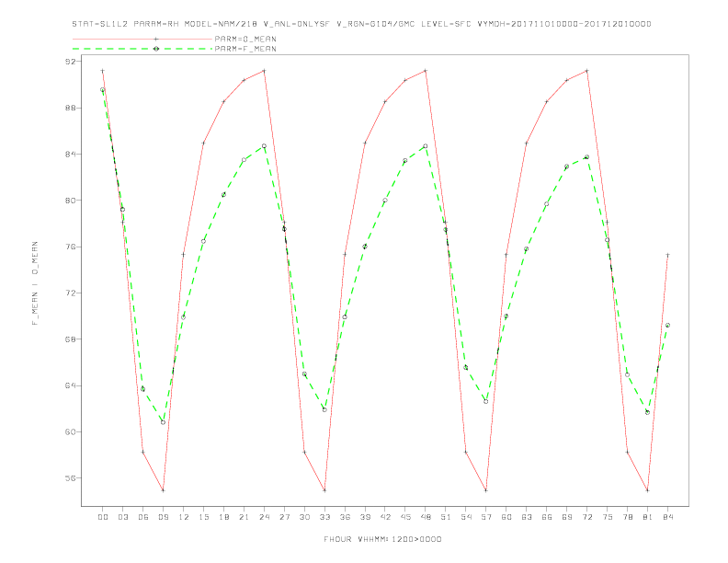Click the 12 forecast hour x-axis label
The width and height of the screenshot is (728, 563).
(184, 517)
